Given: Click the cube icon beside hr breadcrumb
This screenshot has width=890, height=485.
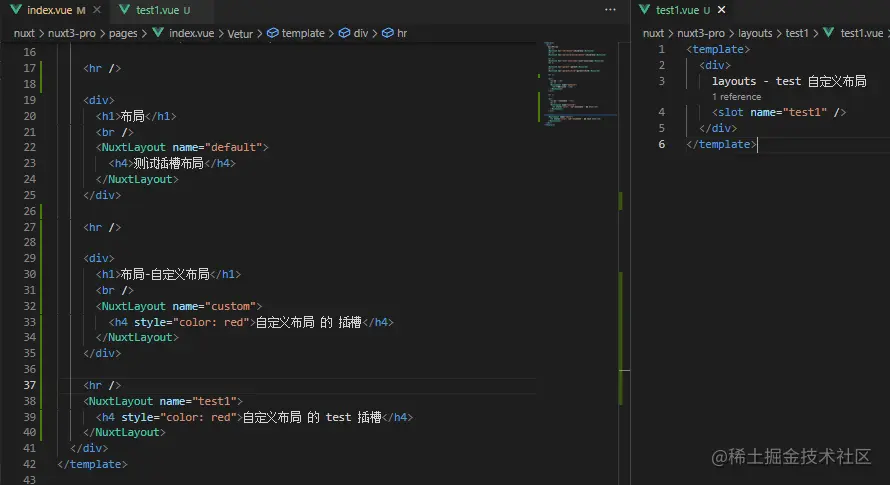Looking at the screenshot, I should pos(388,33).
